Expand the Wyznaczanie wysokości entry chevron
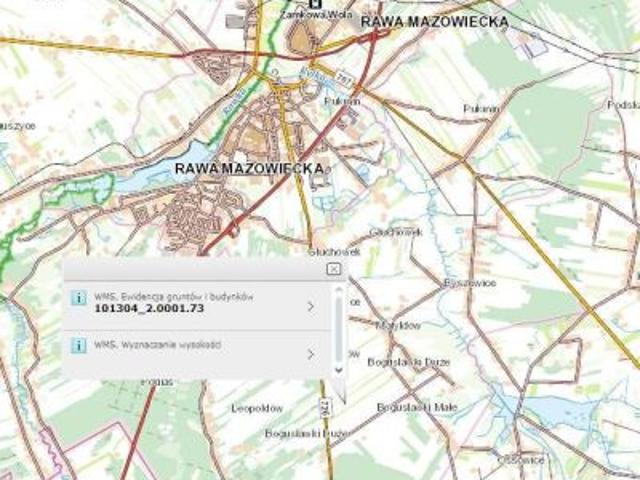Screen dimensions: 640x480 (x=311, y=354)
